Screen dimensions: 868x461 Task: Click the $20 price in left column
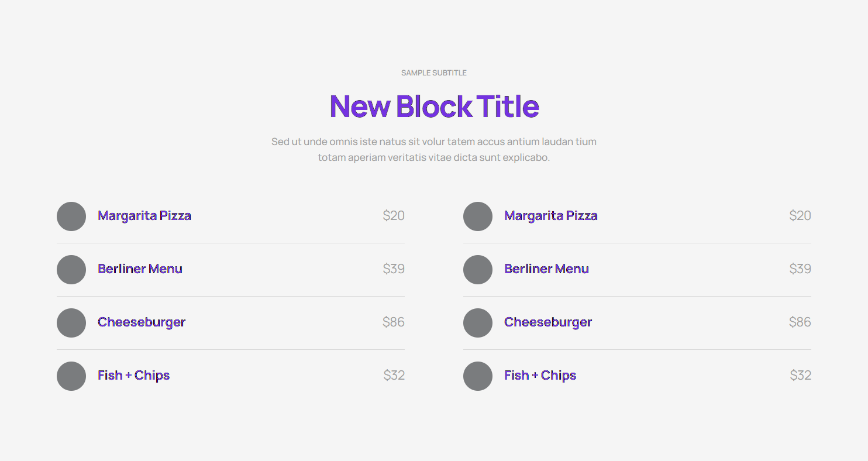[394, 215]
